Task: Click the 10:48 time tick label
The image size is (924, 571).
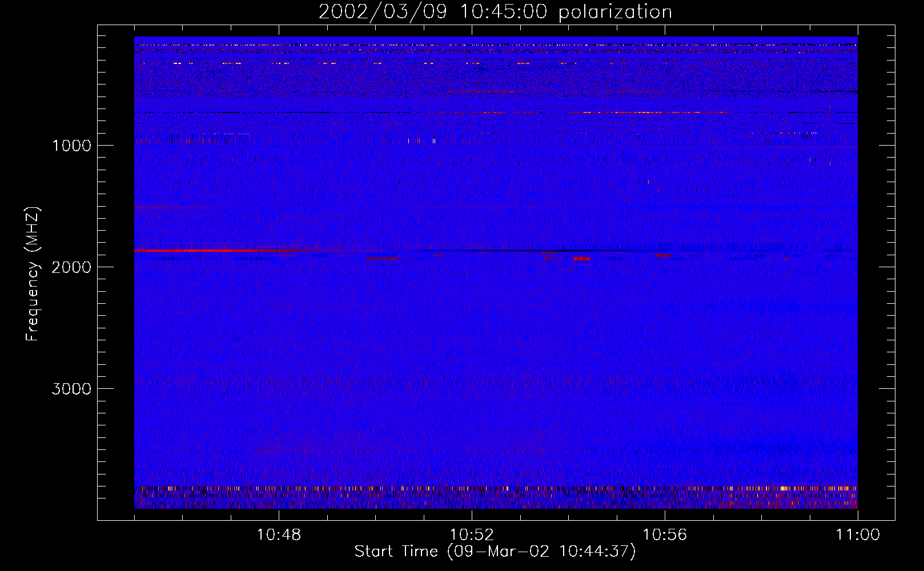Action: point(279,535)
